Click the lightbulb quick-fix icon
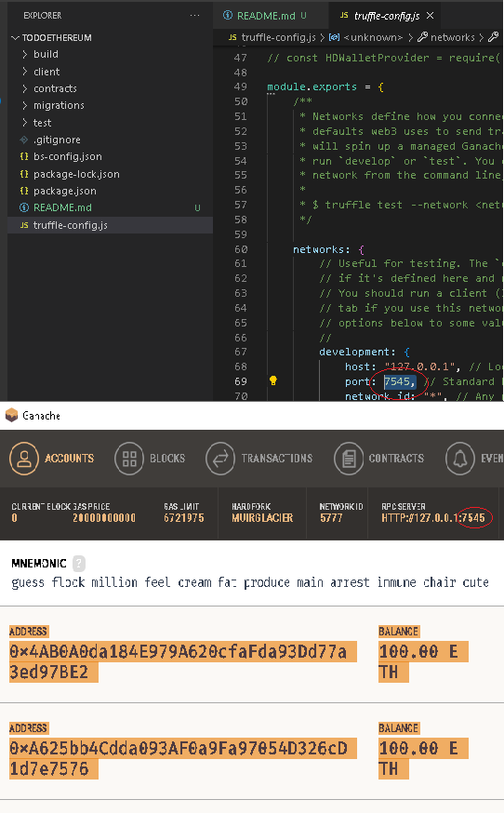 pos(272,381)
